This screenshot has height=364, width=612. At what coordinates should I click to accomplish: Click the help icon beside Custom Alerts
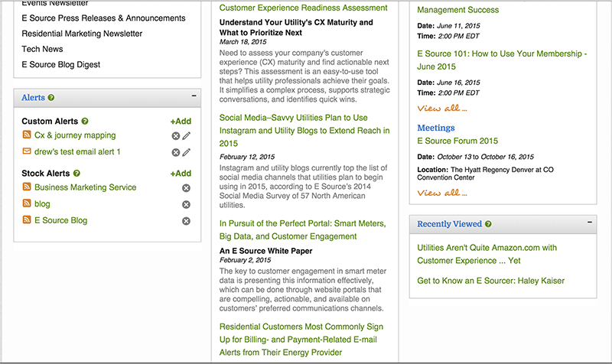click(x=85, y=122)
